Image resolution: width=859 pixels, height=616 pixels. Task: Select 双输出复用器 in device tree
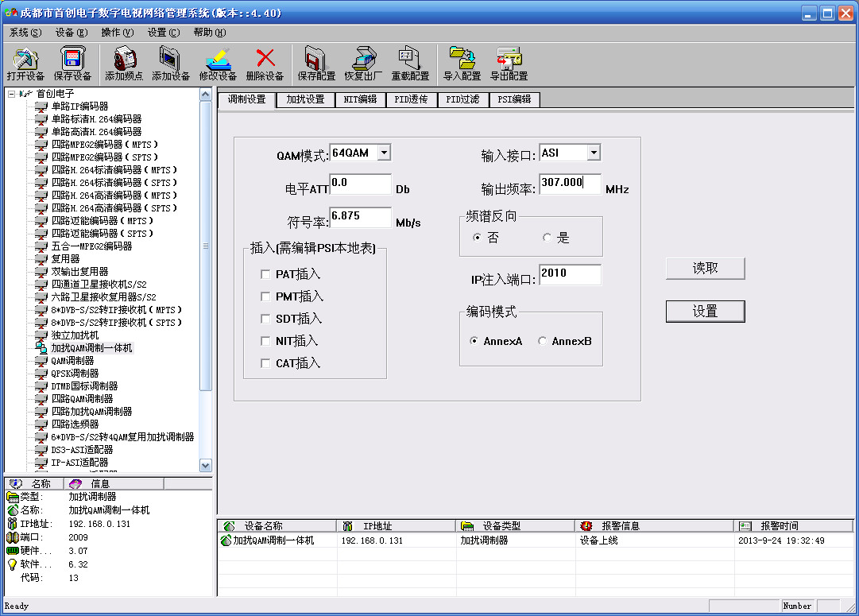(x=79, y=272)
